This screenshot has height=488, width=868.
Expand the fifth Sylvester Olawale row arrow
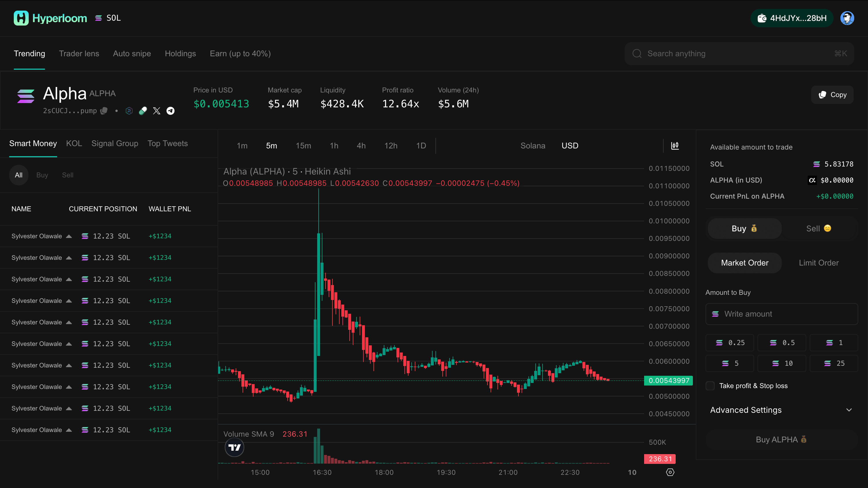69,323
